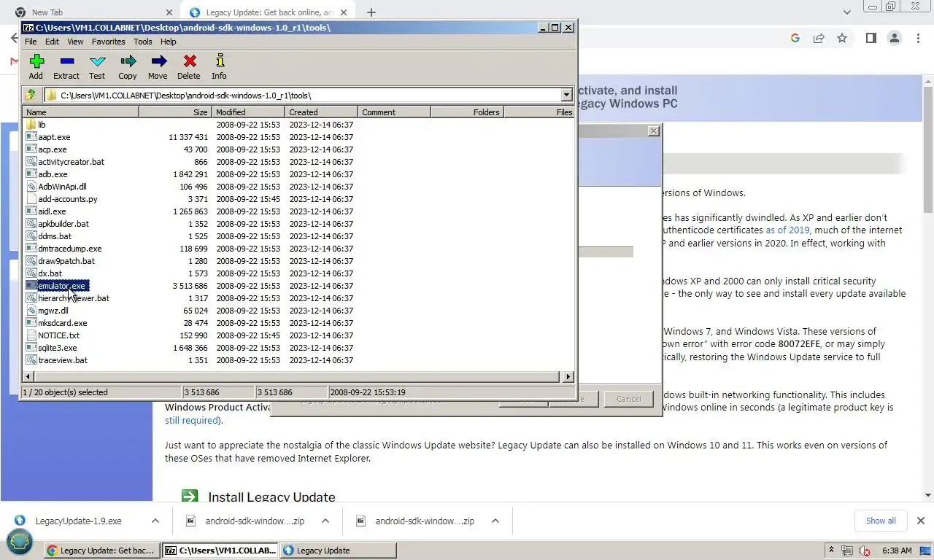Open Chrome three-dot menu
The height and width of the screenshot is (560, 934).
918,38
